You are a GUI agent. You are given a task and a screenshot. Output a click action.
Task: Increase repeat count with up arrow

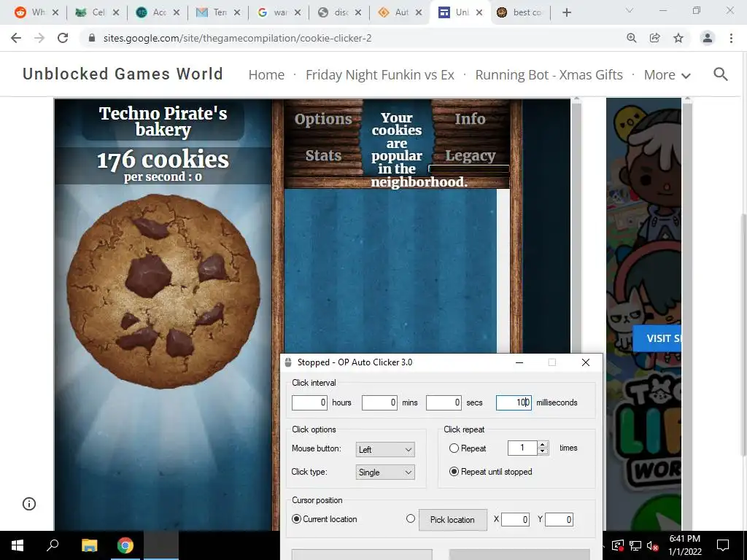pyautogui.click(x=543, y=445)
